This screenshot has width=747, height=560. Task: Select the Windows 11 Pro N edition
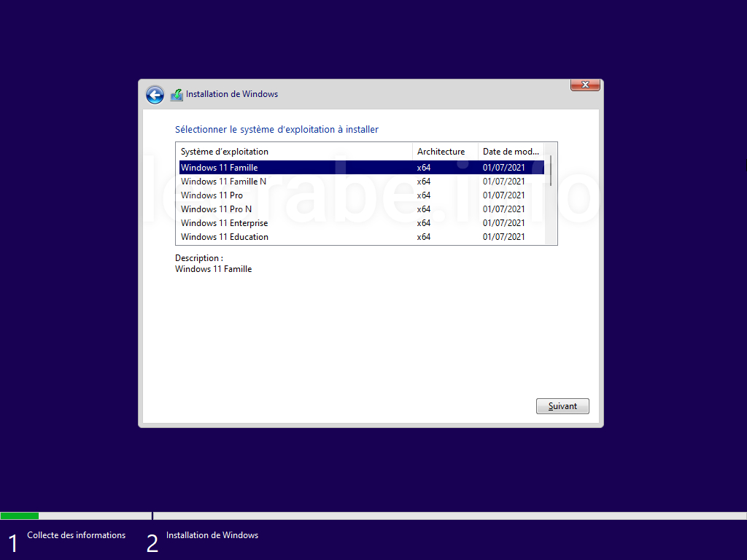pyautogui.click(x=362, y=209)
